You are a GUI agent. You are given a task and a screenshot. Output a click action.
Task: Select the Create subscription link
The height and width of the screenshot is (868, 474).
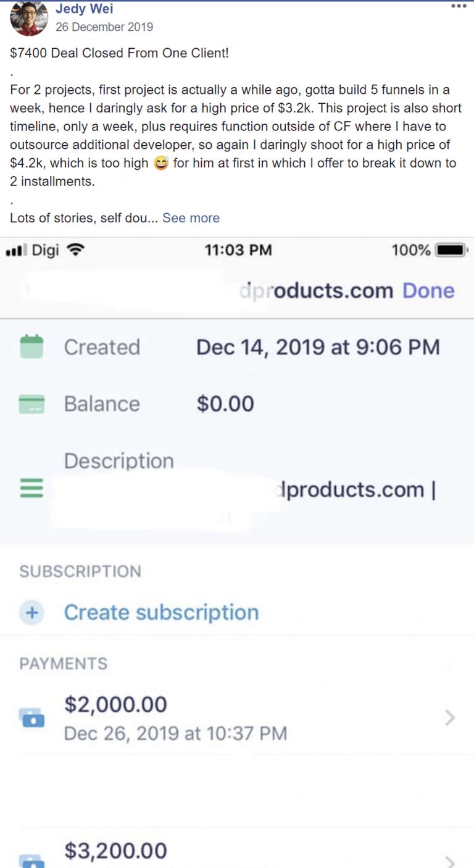tap(161, 612)
